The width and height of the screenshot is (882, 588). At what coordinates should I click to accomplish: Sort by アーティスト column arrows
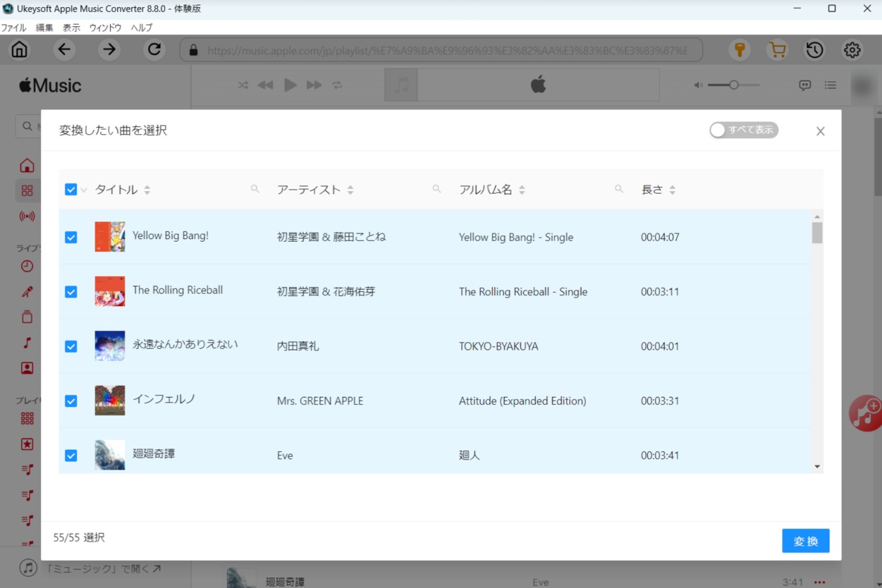pos(350,190)
